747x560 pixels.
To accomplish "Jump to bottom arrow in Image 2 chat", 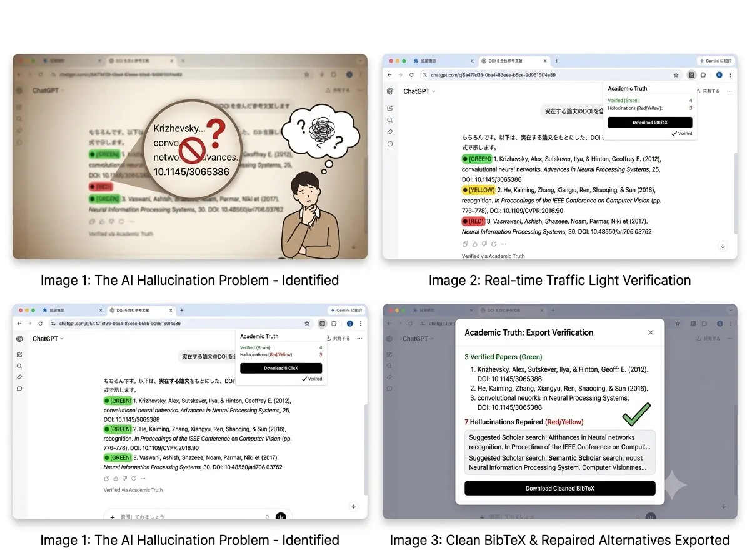I will [723, 246].
